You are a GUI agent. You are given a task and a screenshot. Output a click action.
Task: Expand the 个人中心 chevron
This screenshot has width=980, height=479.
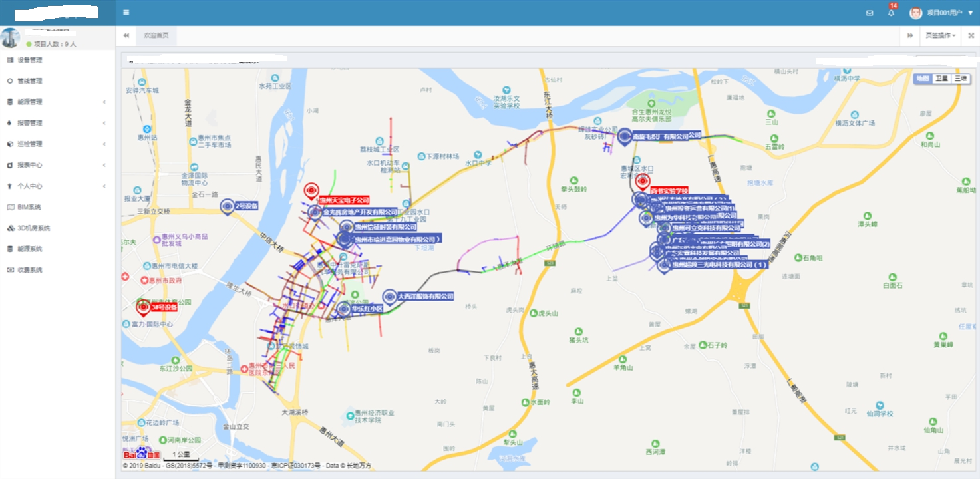104,186
